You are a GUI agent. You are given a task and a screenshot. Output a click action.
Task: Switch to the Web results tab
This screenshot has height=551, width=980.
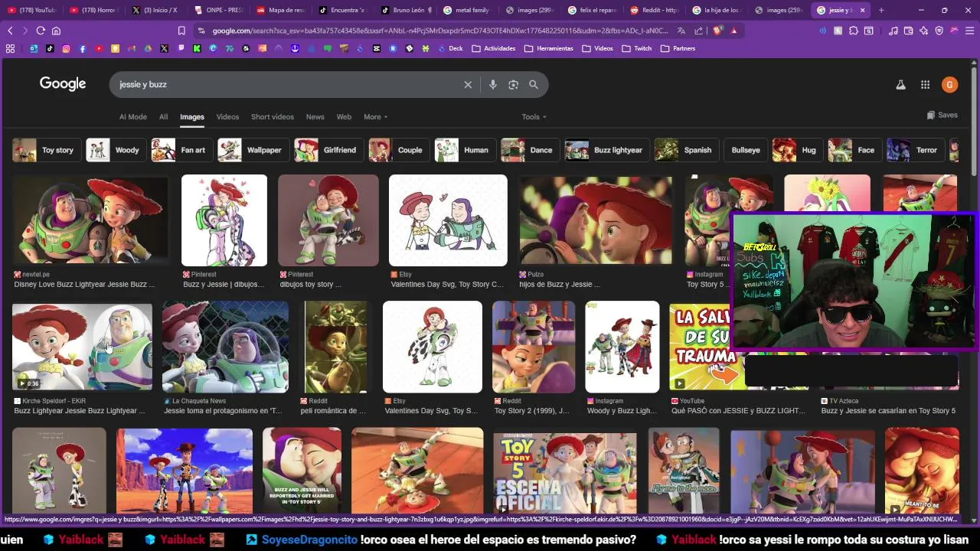tap(344, 117)
